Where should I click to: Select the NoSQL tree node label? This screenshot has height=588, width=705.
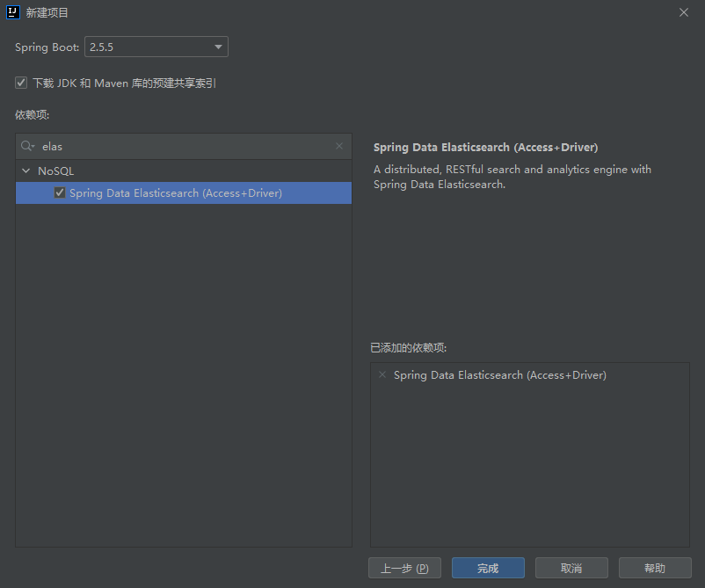(x=55, y=171)
